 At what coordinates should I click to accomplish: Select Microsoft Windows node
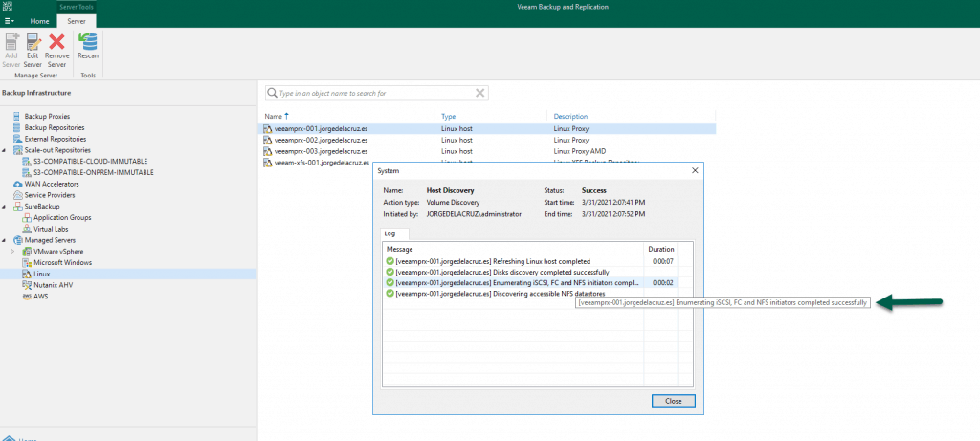tap(62, 262)
